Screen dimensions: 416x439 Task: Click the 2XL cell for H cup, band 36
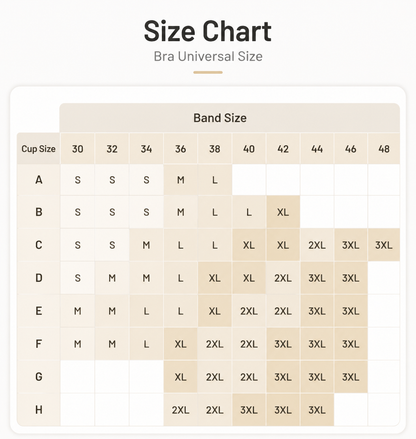180,410
